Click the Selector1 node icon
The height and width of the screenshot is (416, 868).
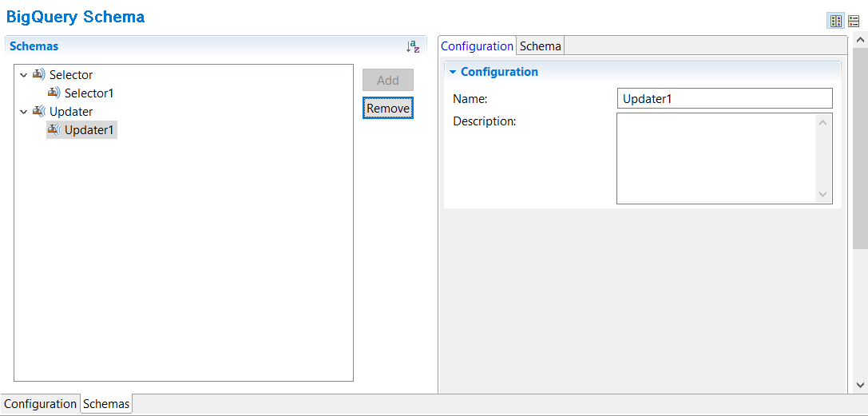point(54,93)
